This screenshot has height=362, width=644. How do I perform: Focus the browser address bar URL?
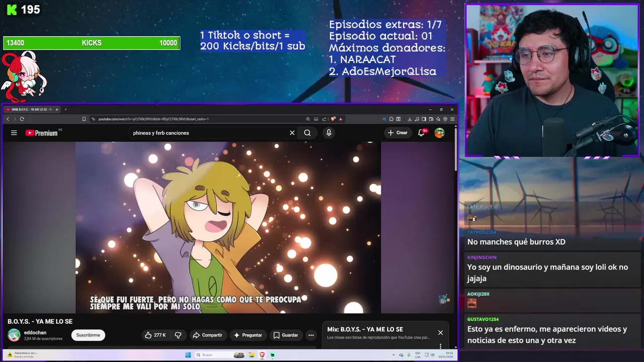(x=153, y=119)
